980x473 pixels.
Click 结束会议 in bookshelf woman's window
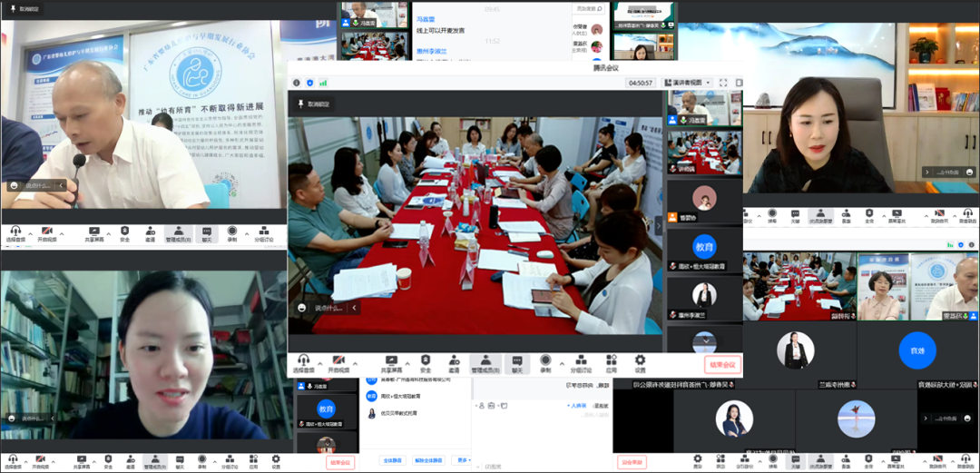[x=340, y=462]
